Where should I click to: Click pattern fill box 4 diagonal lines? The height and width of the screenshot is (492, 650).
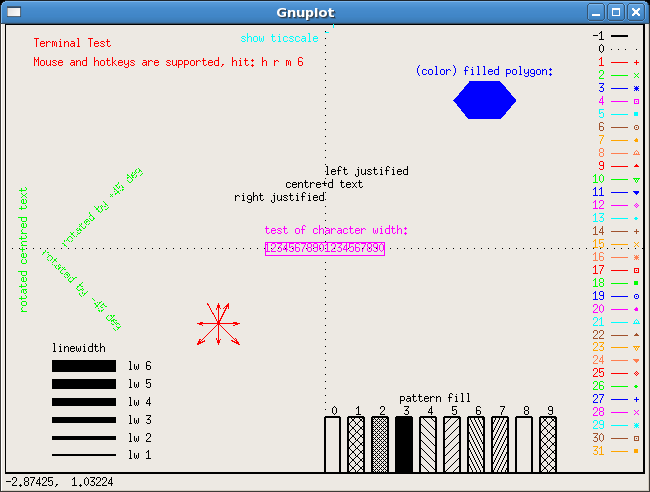[428, 445]
